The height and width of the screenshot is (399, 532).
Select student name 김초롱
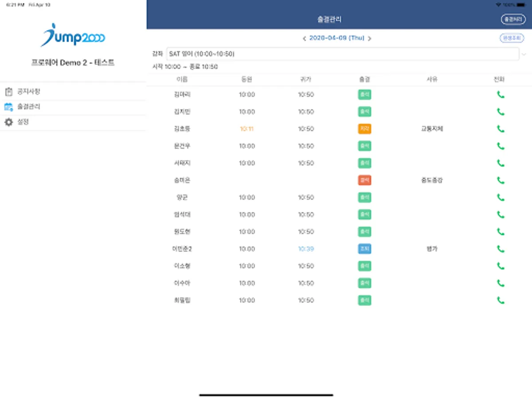[x=182, y=129]
